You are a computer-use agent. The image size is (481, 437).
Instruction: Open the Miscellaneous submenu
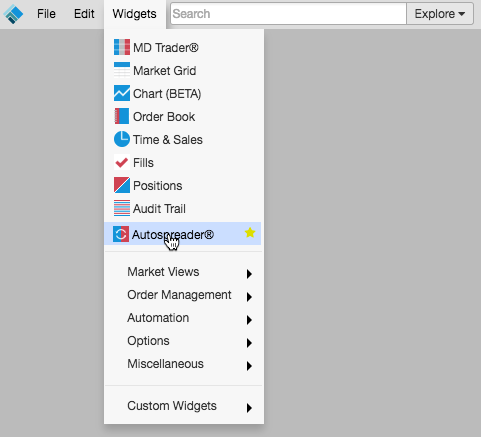coord(184,364)
